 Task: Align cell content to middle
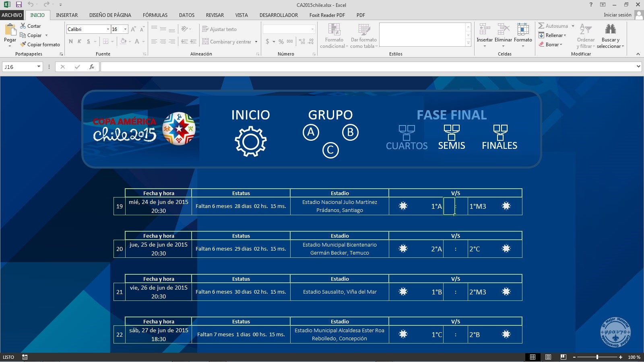[163, 29]
